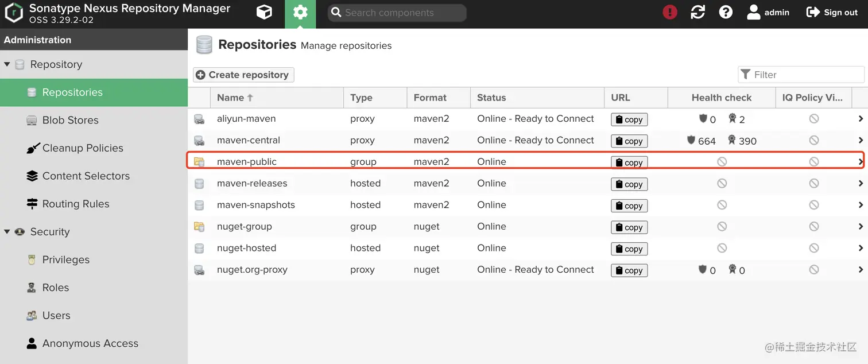This screenshot has height=364, width=868.
Task: Sort by the Health check column header
Action: pyautogui.click(x=721, y=98)
